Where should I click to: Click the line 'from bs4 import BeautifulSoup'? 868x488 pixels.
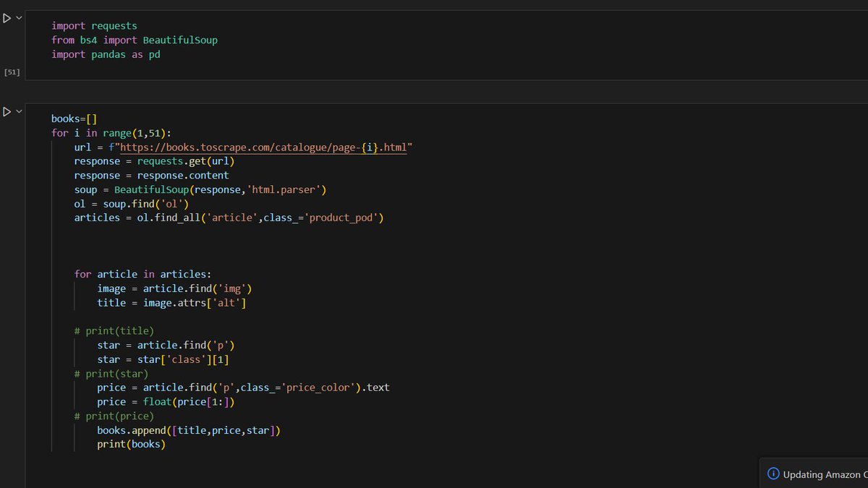click(135, 40)
